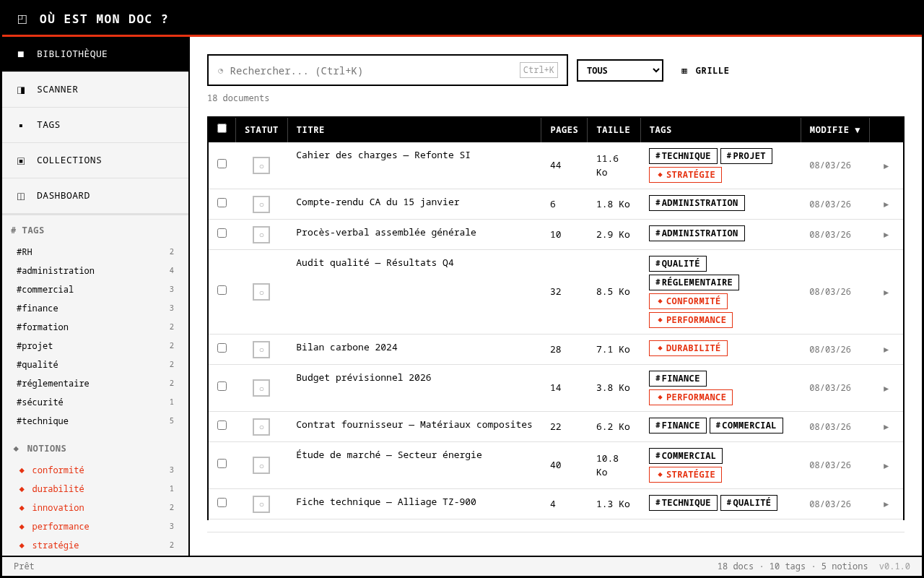Open the TOUS filter dropdown

tap(619, 70)
